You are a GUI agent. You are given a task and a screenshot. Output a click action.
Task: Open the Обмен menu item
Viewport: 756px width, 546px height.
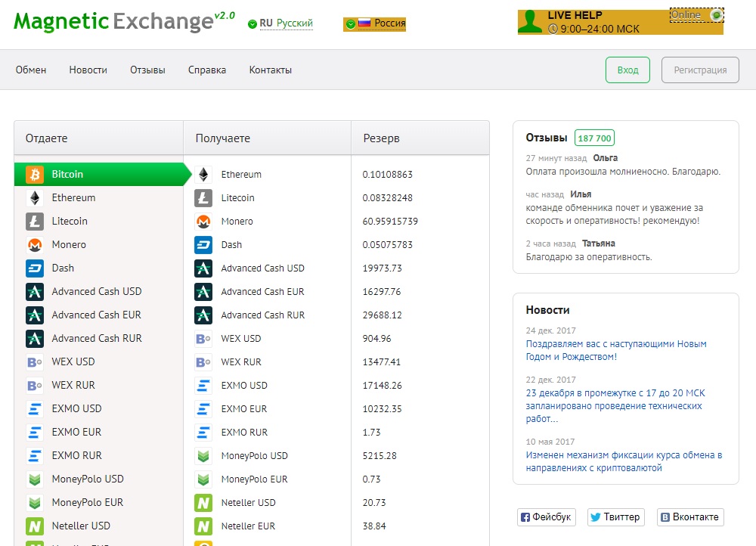tap(31, 70)
